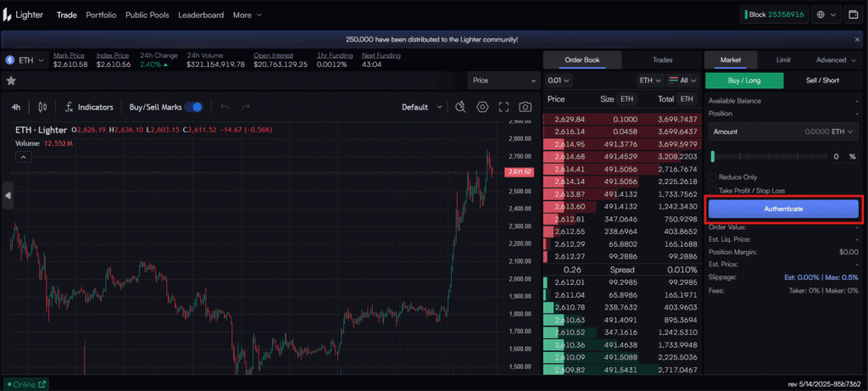Open the All order book view dropdown
Image resolution: width=868 pixels, height=391 pixels.
pos(684,81)
